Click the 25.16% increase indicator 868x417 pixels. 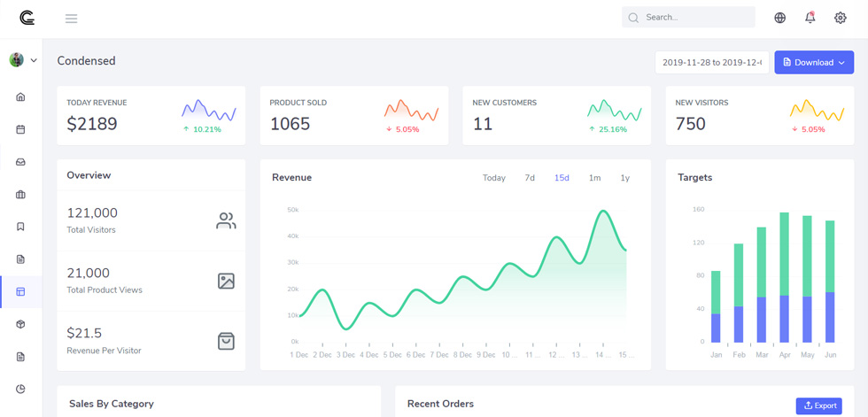[x=608, y=129]
